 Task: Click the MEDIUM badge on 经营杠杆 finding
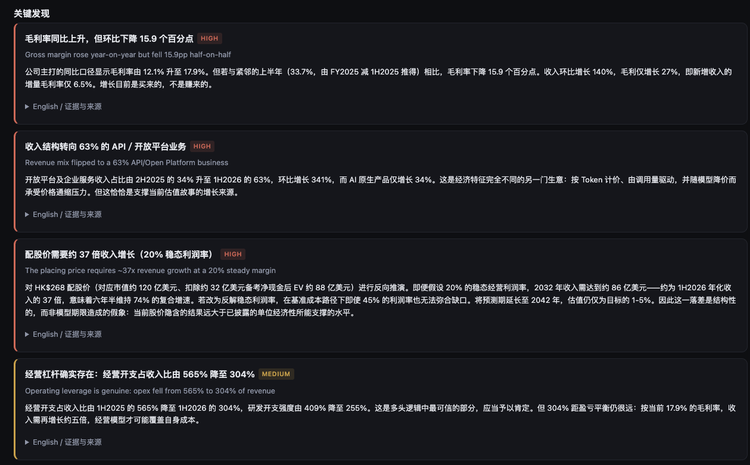(276, 374)
